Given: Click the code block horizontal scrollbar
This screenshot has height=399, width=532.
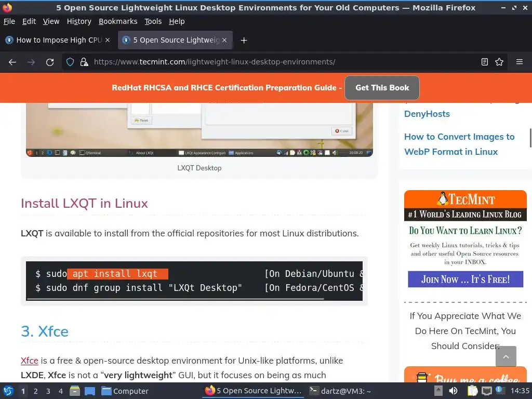Looking at the screenshot, I should pyautogui.click(x=176, y=299).
